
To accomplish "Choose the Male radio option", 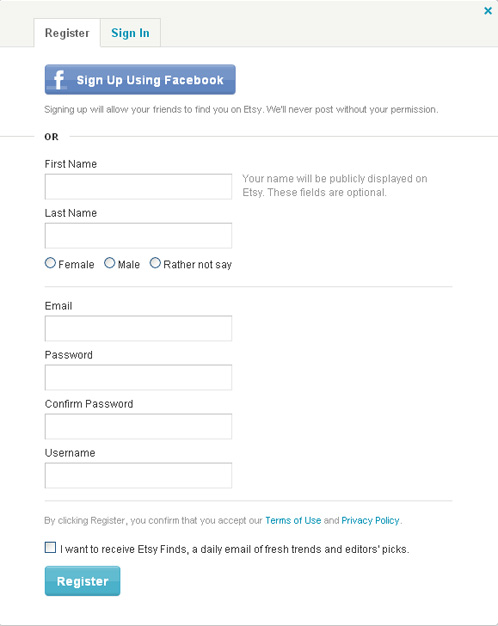I will click(x=109, y=263).
